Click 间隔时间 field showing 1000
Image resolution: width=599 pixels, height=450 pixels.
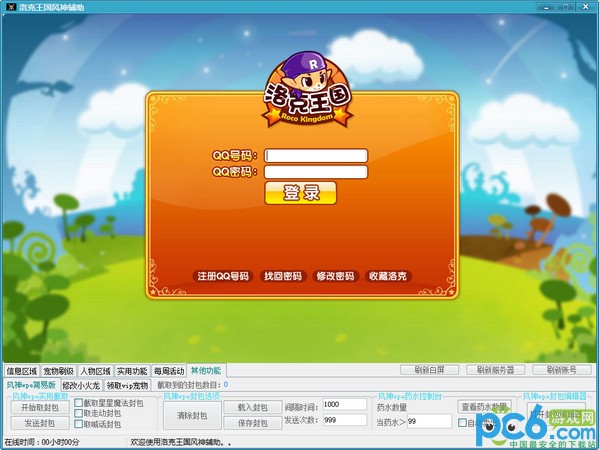point(345,405)
